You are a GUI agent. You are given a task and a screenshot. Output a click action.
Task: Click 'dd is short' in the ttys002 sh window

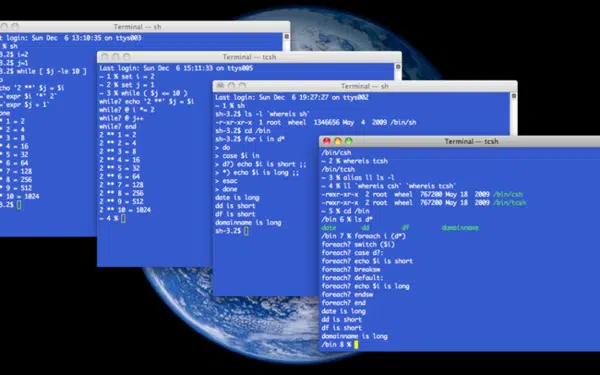235,206
